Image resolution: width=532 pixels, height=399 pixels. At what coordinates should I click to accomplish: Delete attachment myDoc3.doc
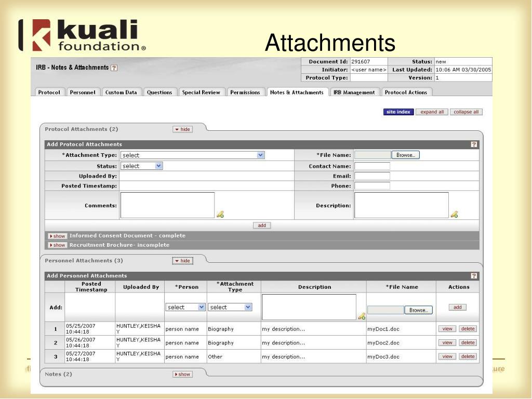(468, 356)
